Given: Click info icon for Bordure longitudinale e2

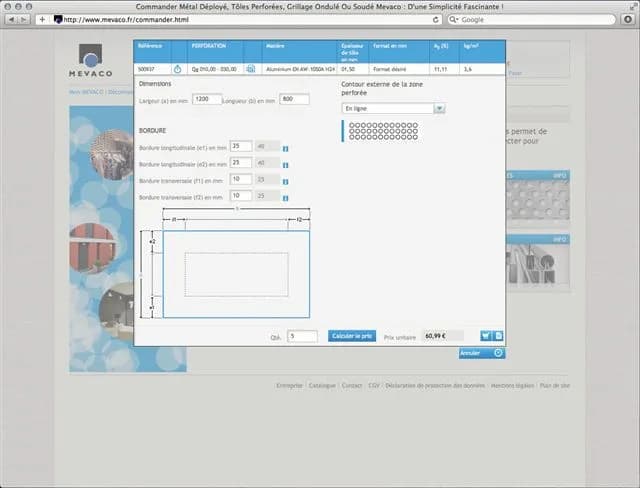Looking at the screenshot, I should click(285, 165).
